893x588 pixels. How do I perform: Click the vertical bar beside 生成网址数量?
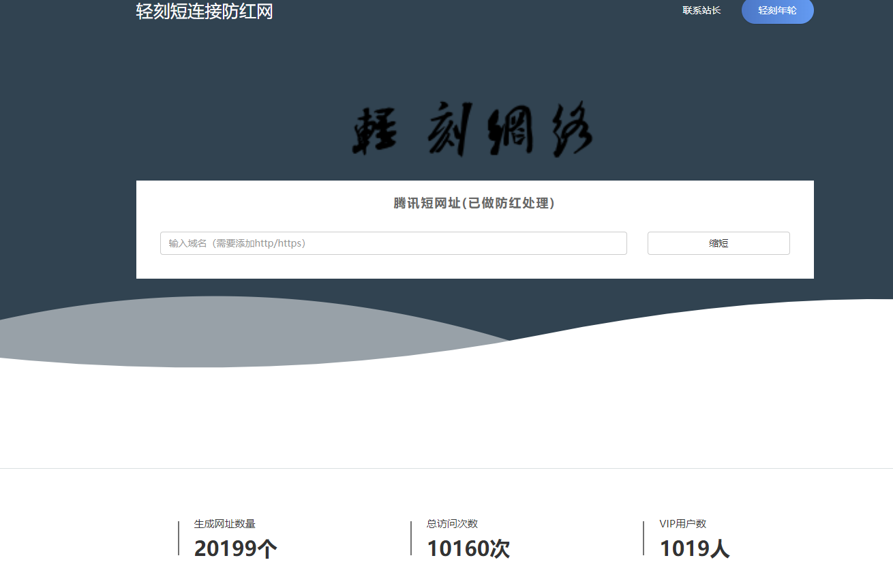pos(179,538)
